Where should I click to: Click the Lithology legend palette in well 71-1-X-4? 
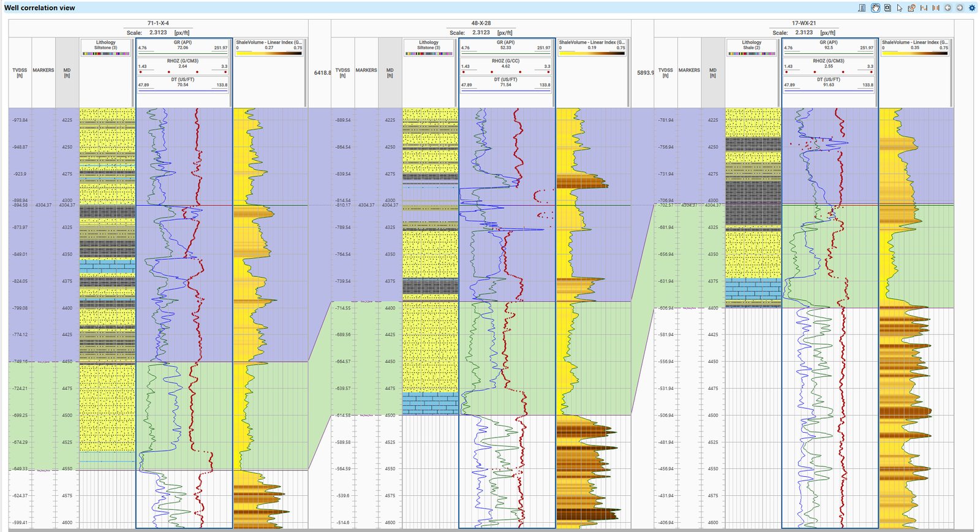tap(106, 53)
